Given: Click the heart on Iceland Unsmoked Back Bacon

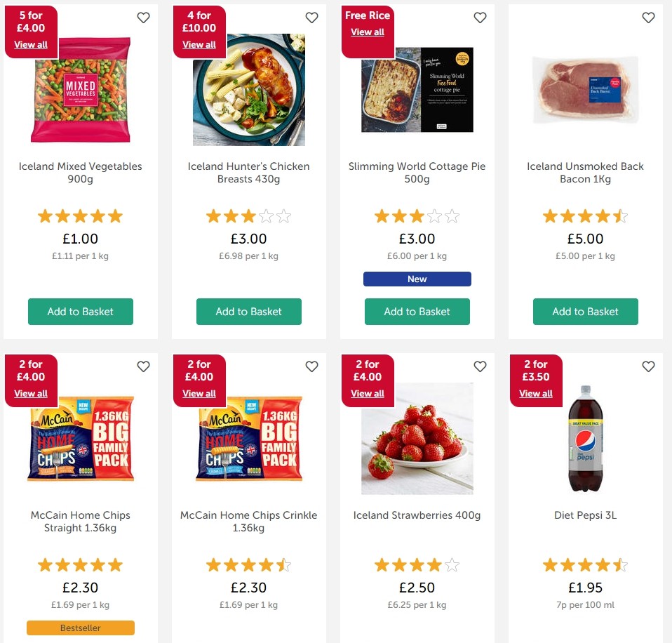Looking at the screenshot, I should [x=648, y=18].
